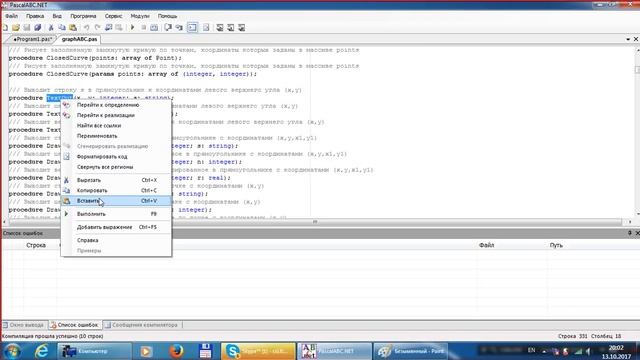Click the Navigate Backward toolbar icon
This screenshot has width=640, height=360.
(108, 28)
